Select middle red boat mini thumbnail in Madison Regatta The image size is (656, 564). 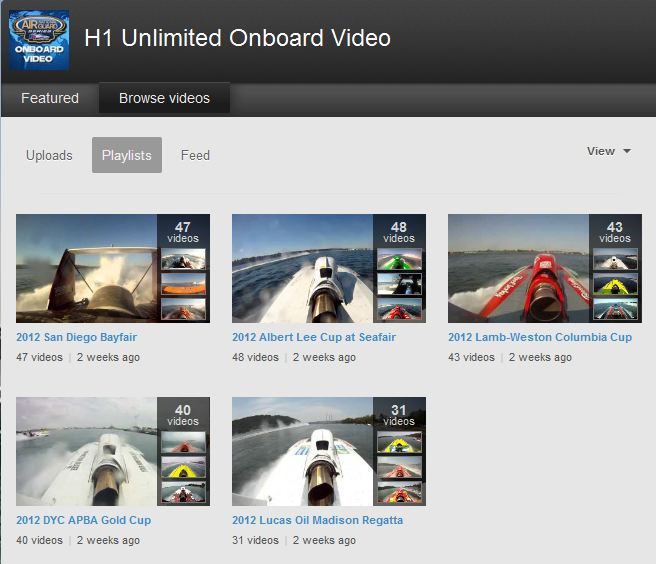pos(400,467)
